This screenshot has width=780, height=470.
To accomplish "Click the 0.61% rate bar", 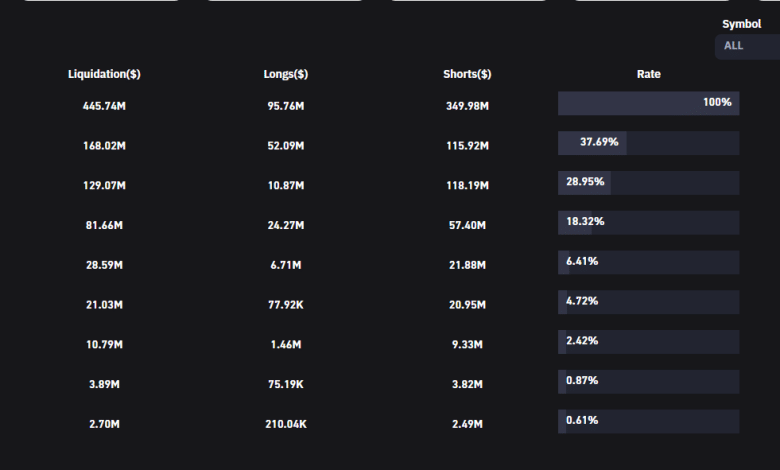I will tap(648, 421).
